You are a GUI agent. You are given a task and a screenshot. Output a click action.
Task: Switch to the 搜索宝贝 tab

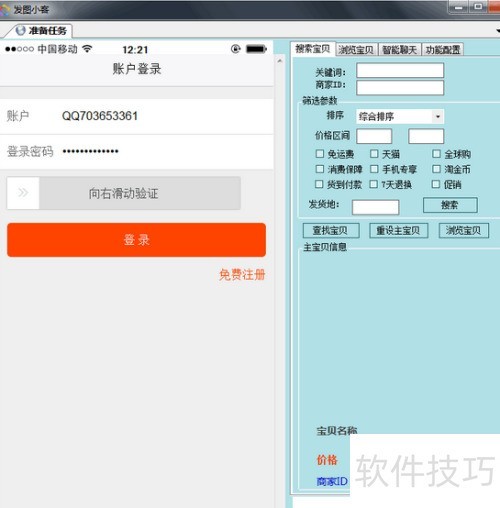tap(313, 49)
